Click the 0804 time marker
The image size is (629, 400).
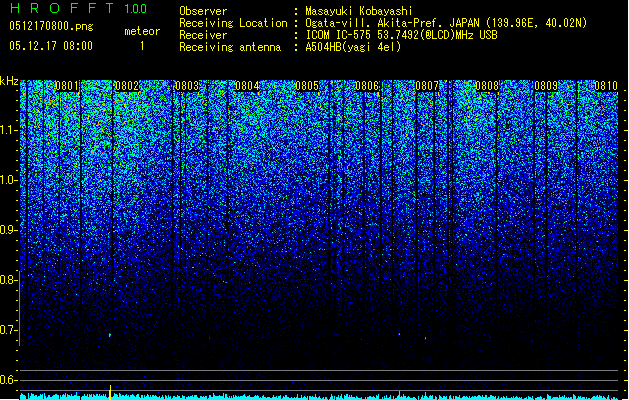click(x=247, y=86)
